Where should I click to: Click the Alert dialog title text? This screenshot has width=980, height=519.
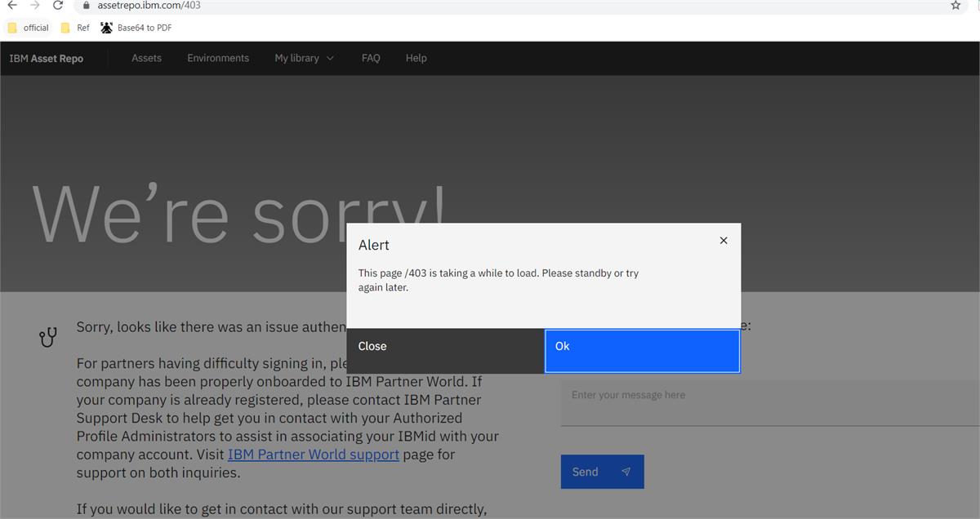tap(374, 245)
